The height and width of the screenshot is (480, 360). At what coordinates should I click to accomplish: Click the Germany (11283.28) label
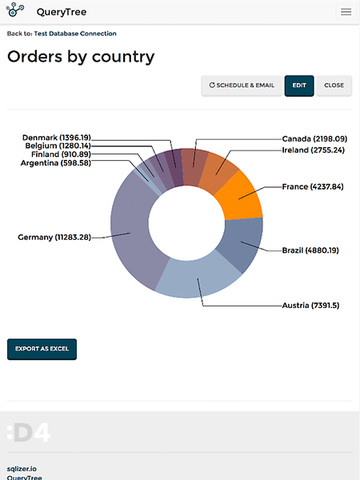(x=54, y=237)
